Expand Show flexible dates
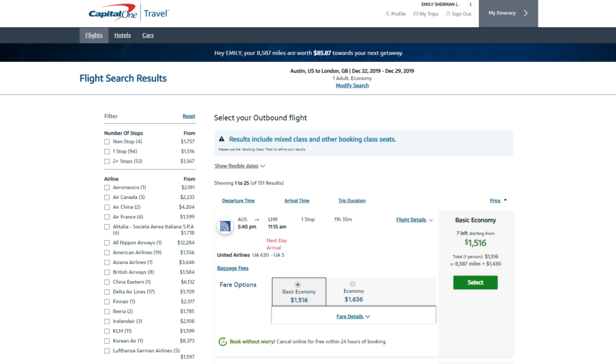 [x=239, y=166]
